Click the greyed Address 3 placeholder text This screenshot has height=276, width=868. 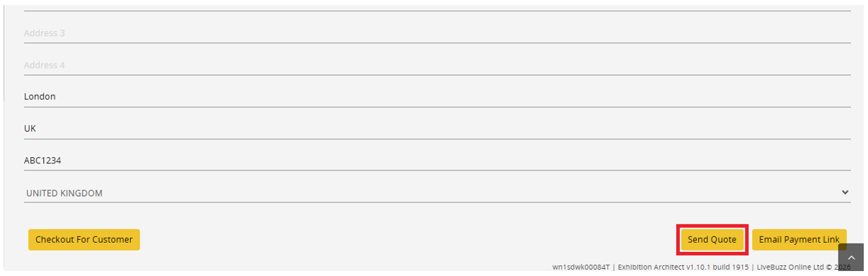pyautogui.click(x=45, y=33)
